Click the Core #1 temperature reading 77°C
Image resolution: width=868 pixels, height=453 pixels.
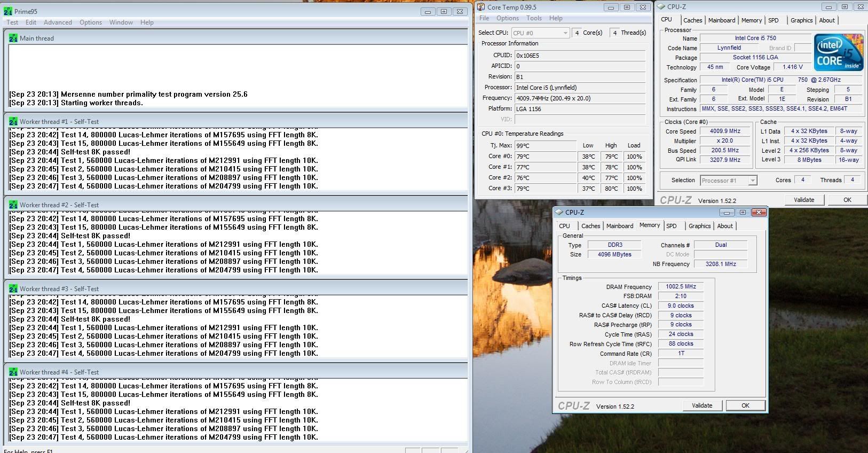545,167
